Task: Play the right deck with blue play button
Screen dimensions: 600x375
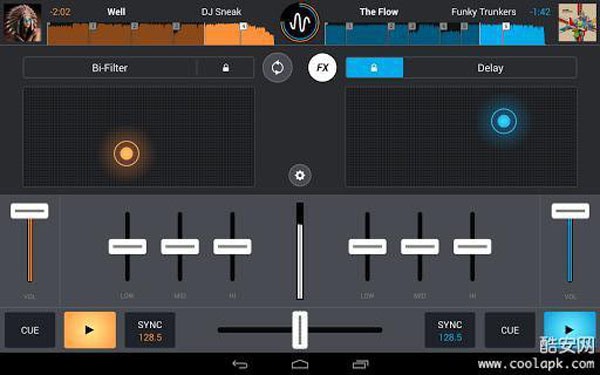Action: click(570, 330)
